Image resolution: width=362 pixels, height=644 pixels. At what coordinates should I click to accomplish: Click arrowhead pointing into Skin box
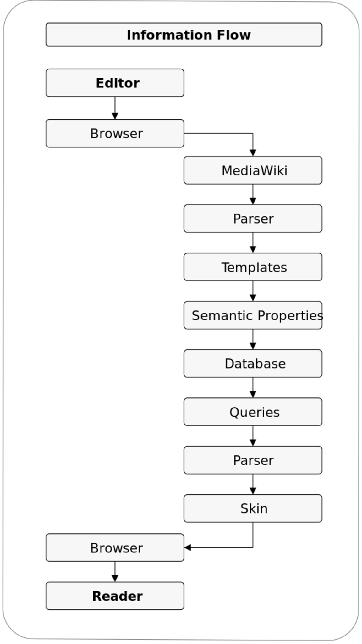pos(253,491)
